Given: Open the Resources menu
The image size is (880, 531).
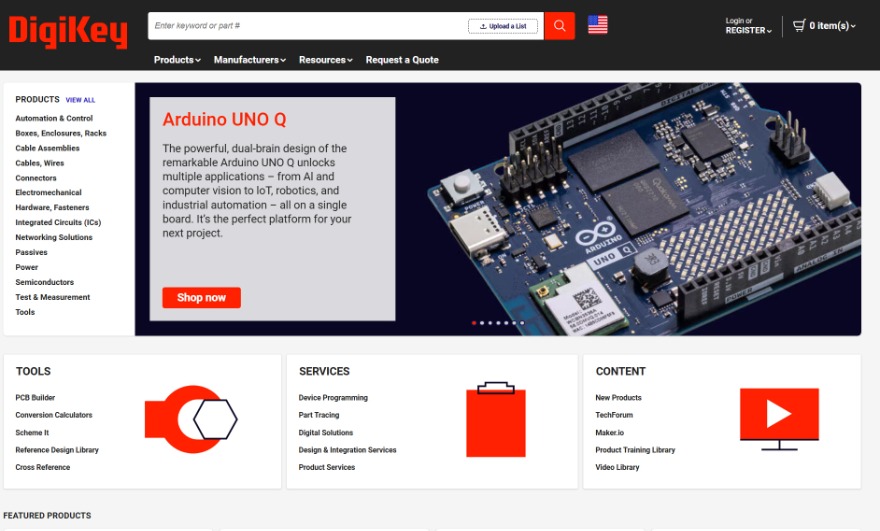Looking at the screenshot, I should click(325, 60).
